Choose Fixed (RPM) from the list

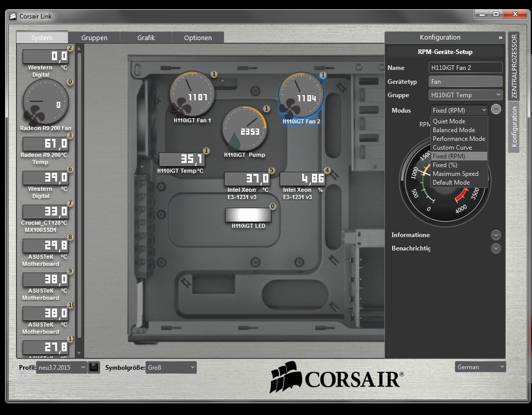(459, 156)
